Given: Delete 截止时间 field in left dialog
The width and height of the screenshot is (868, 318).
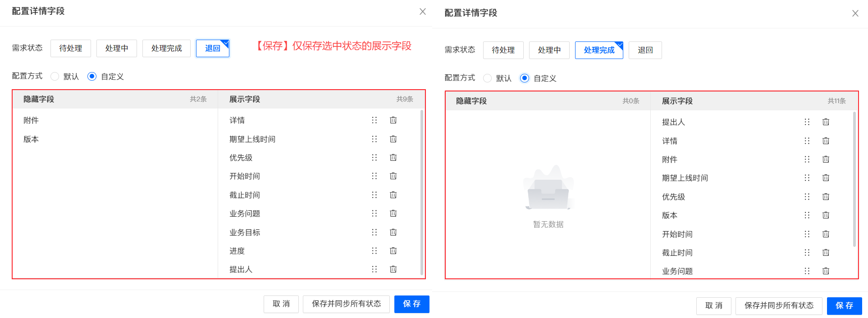Looking at the screenshot, I should (393, 195).
